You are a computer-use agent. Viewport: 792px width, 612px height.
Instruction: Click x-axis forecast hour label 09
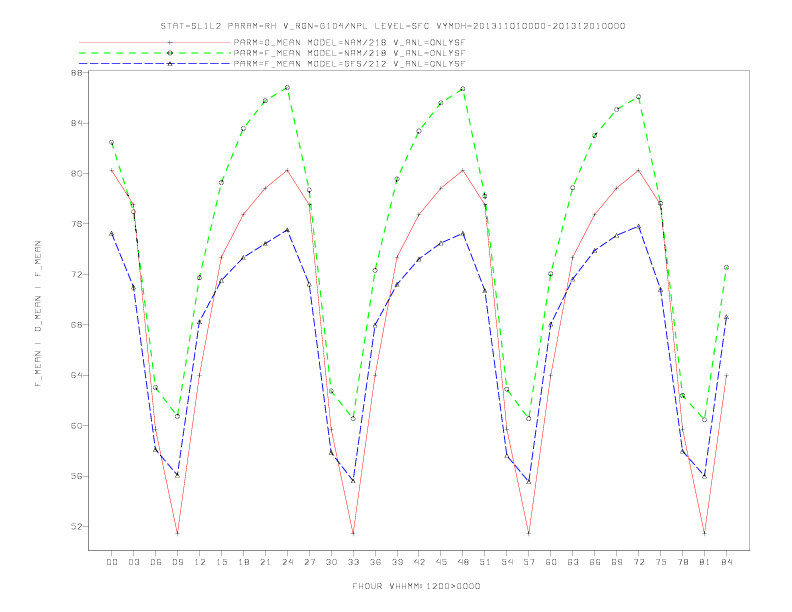pyautogui.click(x=177, y=562)
